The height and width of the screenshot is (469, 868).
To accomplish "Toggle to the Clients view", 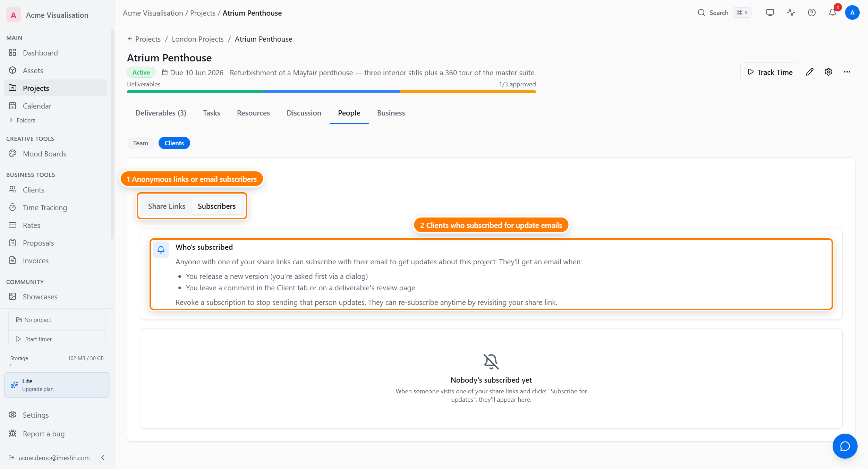I will coord(174,143).
